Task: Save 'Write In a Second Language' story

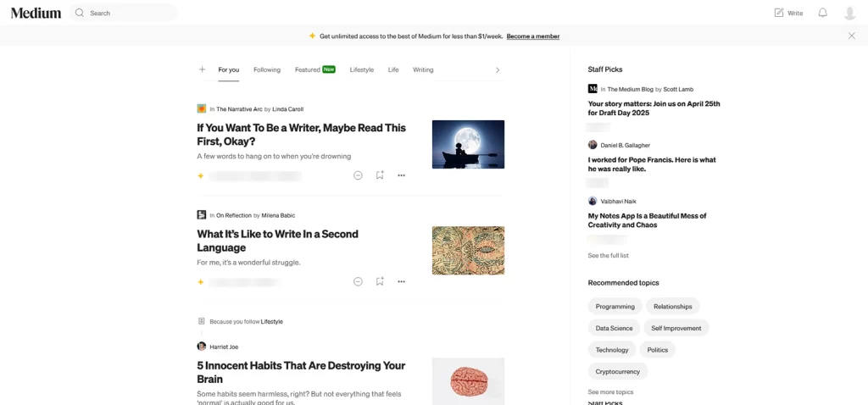Action: (380, 281)
